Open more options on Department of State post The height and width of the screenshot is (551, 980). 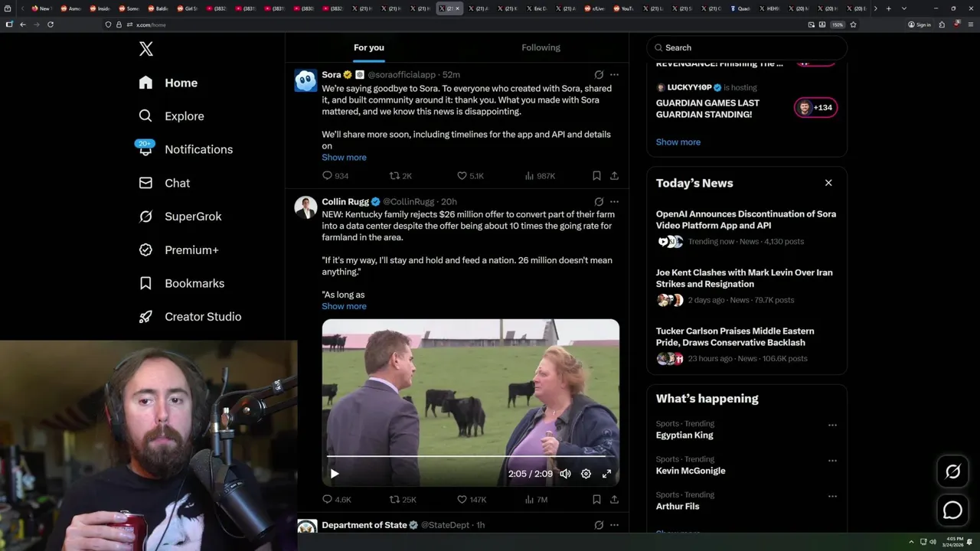coord(614,526)
